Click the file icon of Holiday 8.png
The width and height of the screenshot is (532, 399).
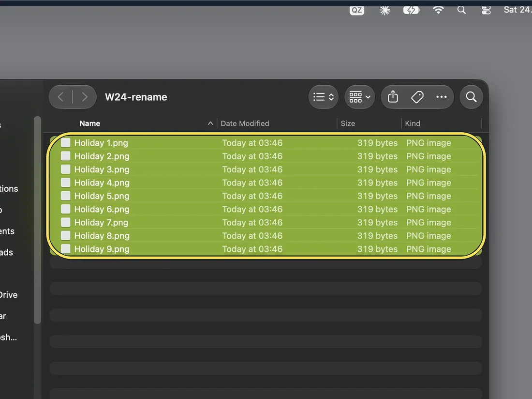pos(65,235)
